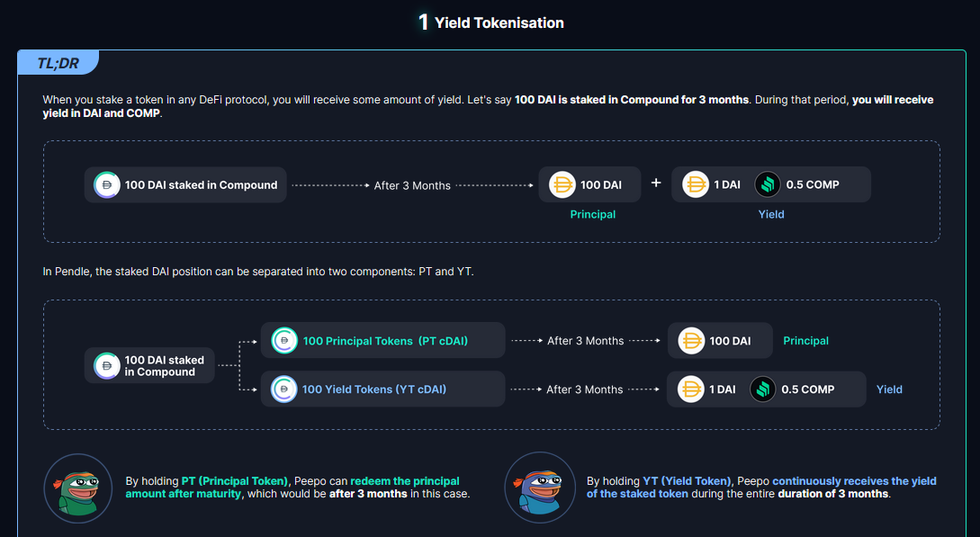
Task: Click the green Principal label under 100 DAI
Action: pyautogui.click(x=592, y=214)
